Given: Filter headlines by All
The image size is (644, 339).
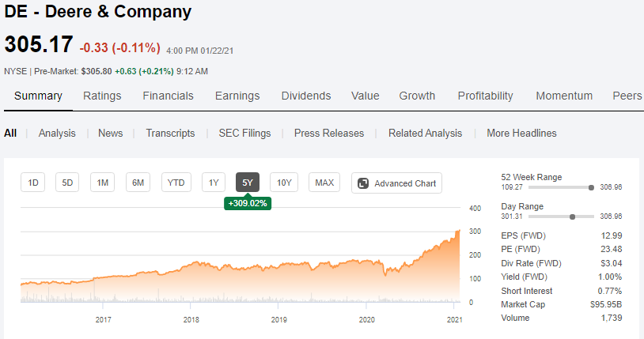Looking at the screenshot, I should (10, 133).
